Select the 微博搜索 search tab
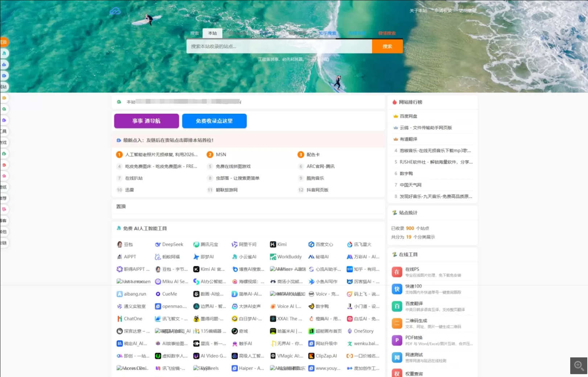588x377 pixels. pos(387,33)
